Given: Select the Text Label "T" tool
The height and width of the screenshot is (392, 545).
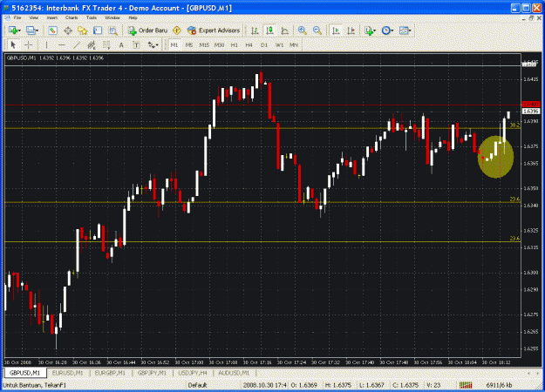Looking at the screenshot, I should 136,44.
